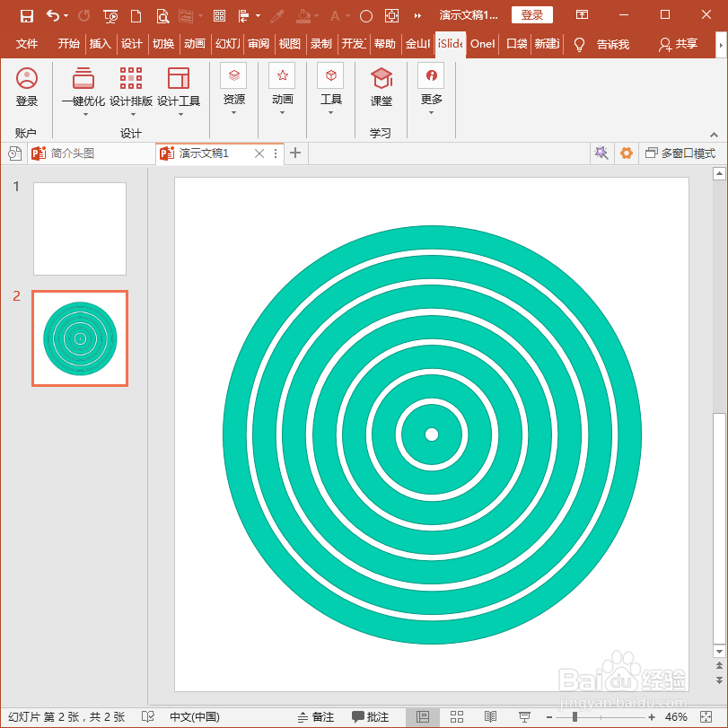This screenshot has height=728, width=728.
Task: Select the eyedropper tool icon
Action: tap(277, 16)
